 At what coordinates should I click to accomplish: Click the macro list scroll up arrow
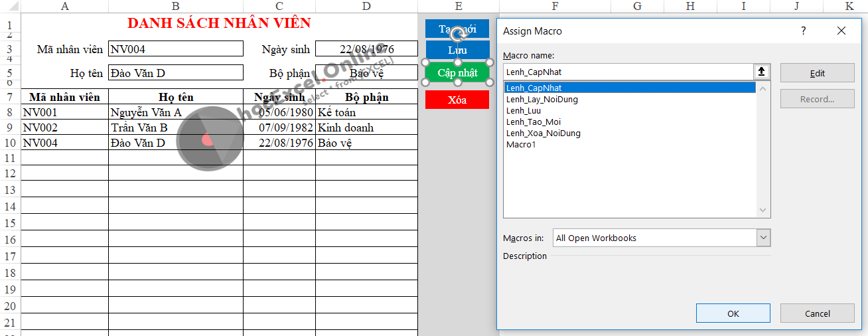(763, 89)
